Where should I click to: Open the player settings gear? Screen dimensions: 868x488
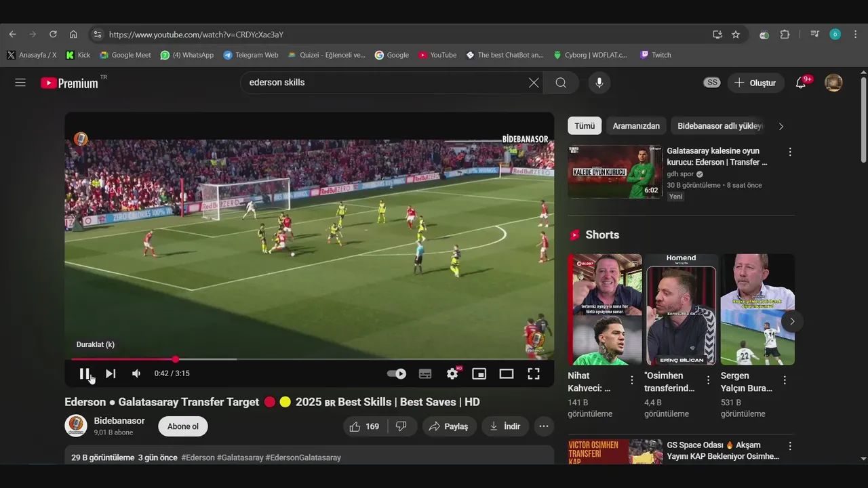pyautogui.click(x=452, y=373)
